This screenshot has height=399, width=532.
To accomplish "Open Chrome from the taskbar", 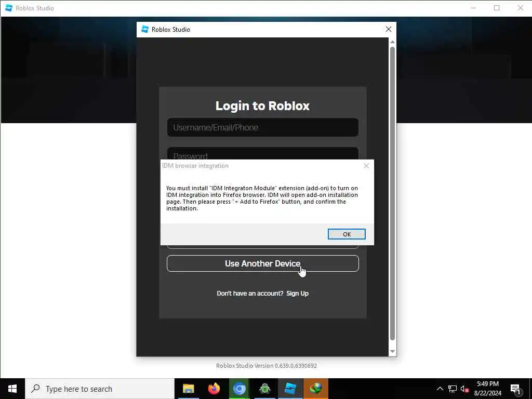I will (239, 389).
